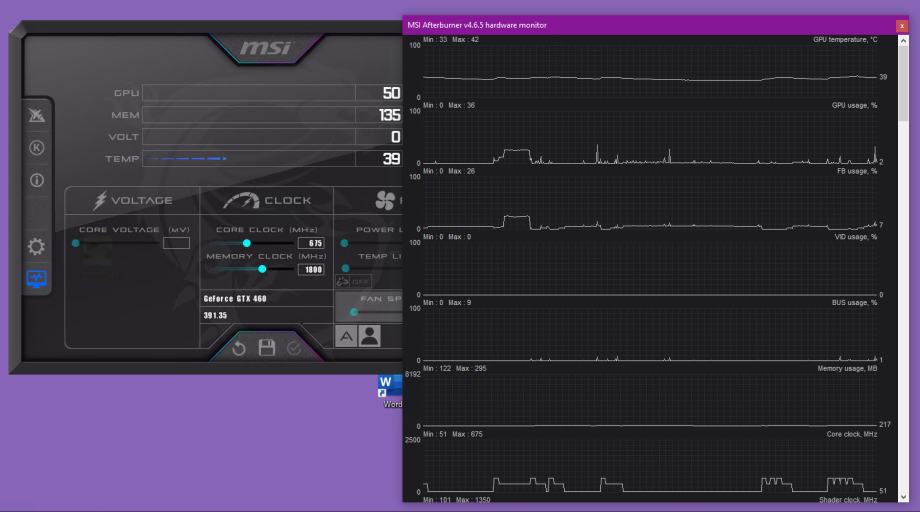Click the reset-to-defaults circular arrow icon
This screenshot has height=512, width=920.
(239, 348)
